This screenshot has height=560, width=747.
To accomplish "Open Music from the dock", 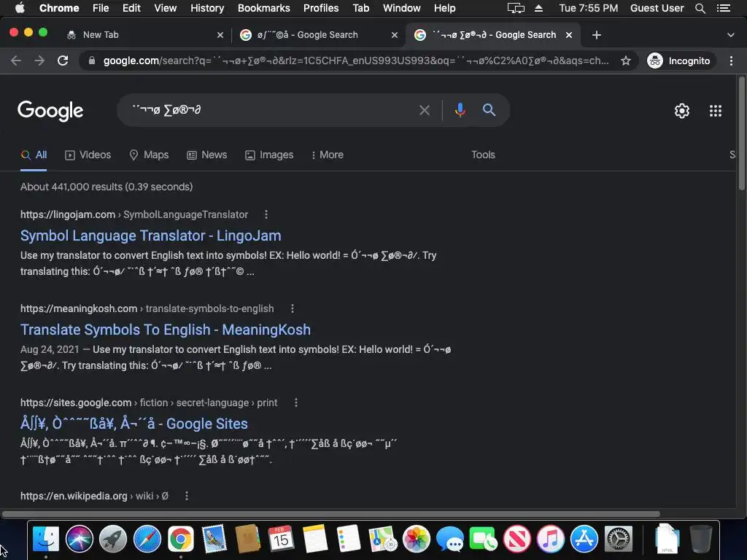I will [x=551, y=540].
